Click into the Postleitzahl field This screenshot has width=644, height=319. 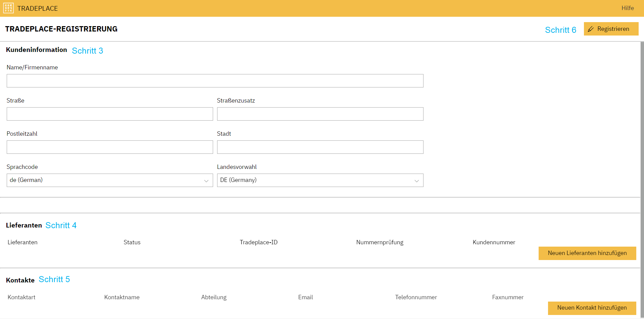pyautogui.click(x=110, y=147)
